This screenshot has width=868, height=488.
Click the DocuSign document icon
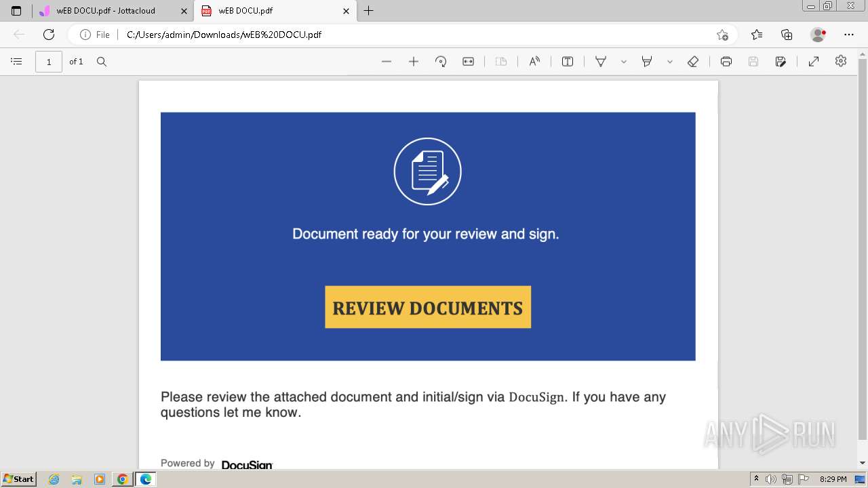[428, 171]
